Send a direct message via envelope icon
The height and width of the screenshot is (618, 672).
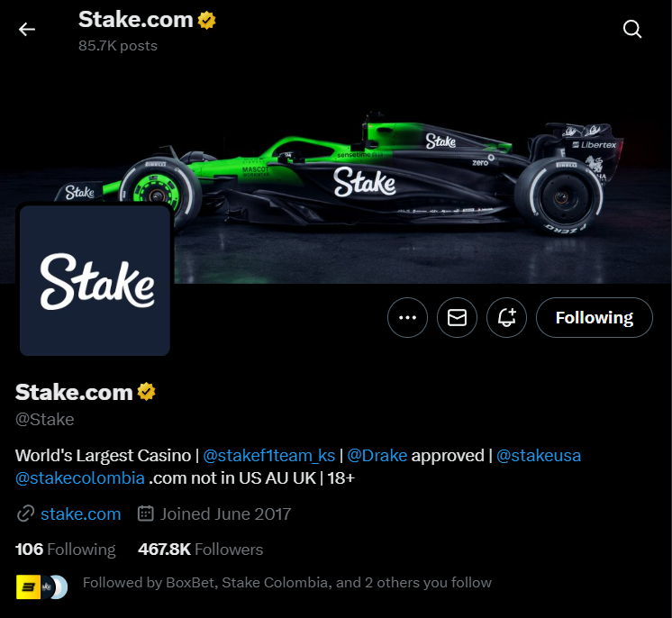click(457, 318)
